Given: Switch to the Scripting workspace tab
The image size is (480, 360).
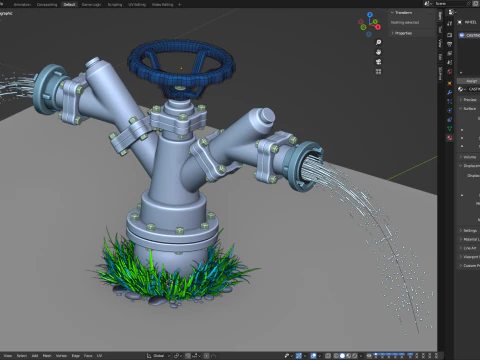Looking at the screenshot, I should pyautogui.click(x=115, y=4).
